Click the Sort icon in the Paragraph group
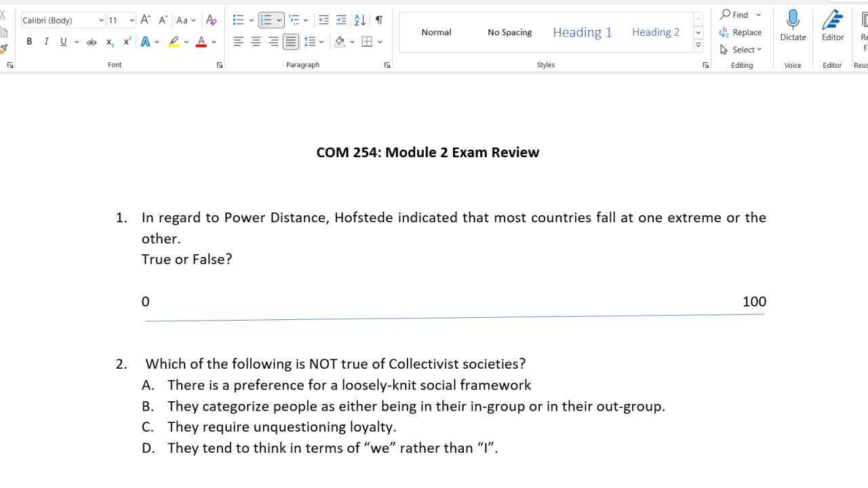This screenshot has height=488, width=868. coord(359,20)
